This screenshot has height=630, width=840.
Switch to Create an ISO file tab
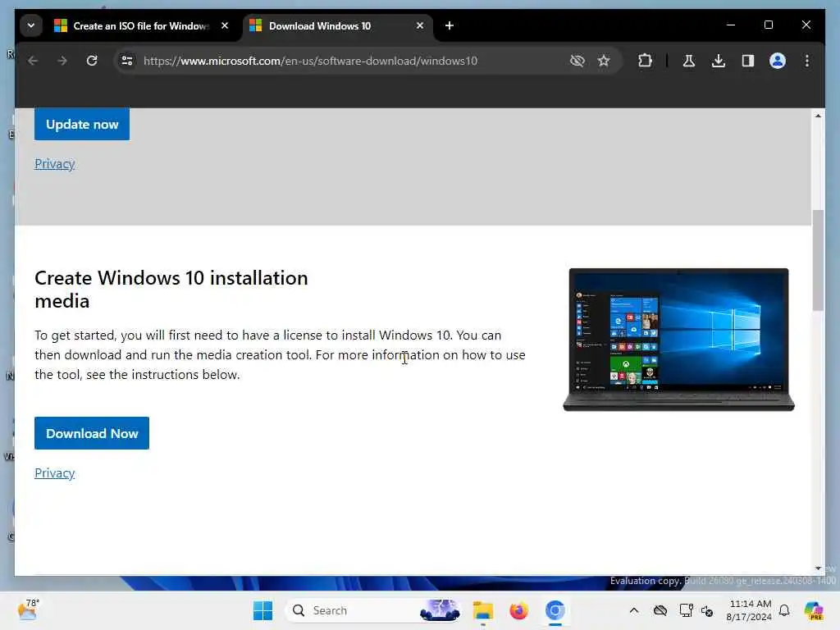(141, 25)
